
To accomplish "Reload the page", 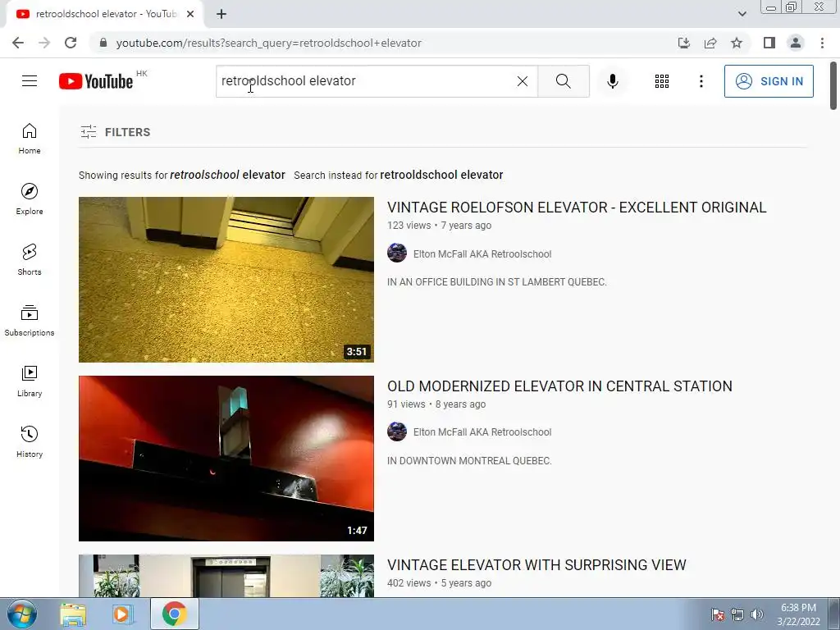I will pos(71,43).
